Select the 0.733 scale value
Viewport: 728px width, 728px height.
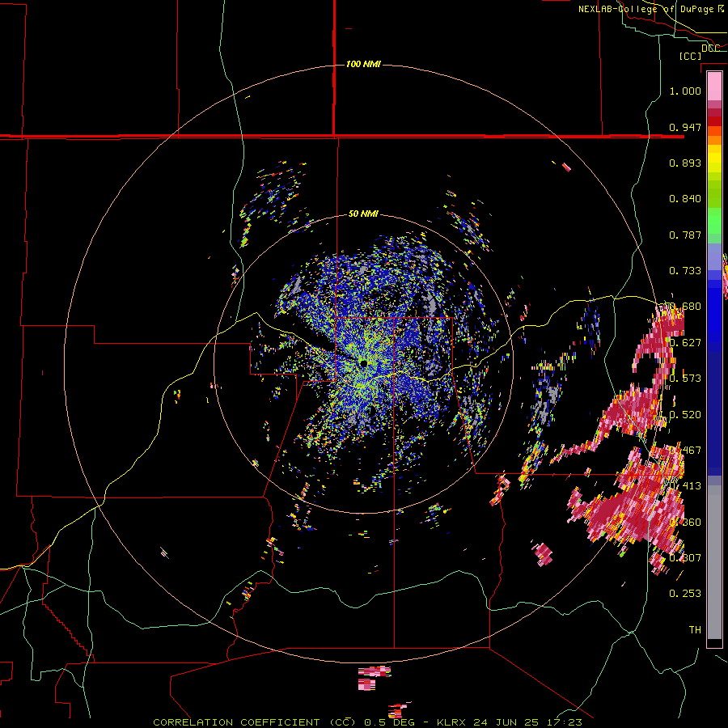(685, 270)
